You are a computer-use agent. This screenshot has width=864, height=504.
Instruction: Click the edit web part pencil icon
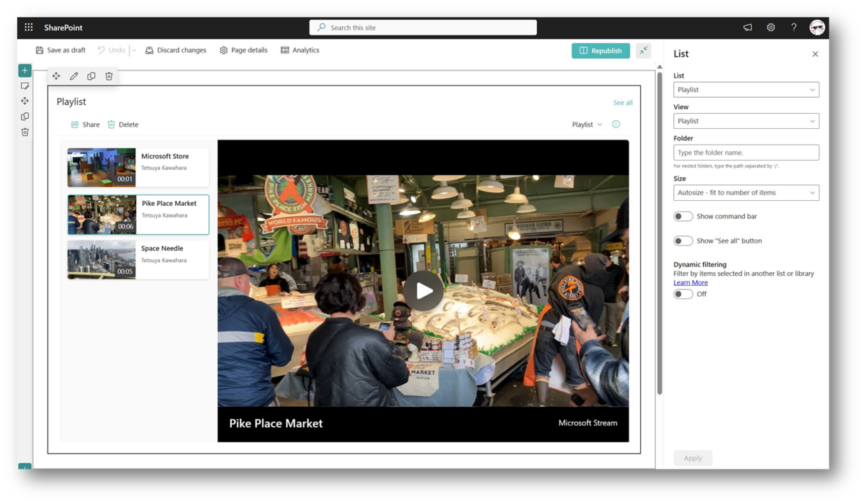[x=73, y=76]
